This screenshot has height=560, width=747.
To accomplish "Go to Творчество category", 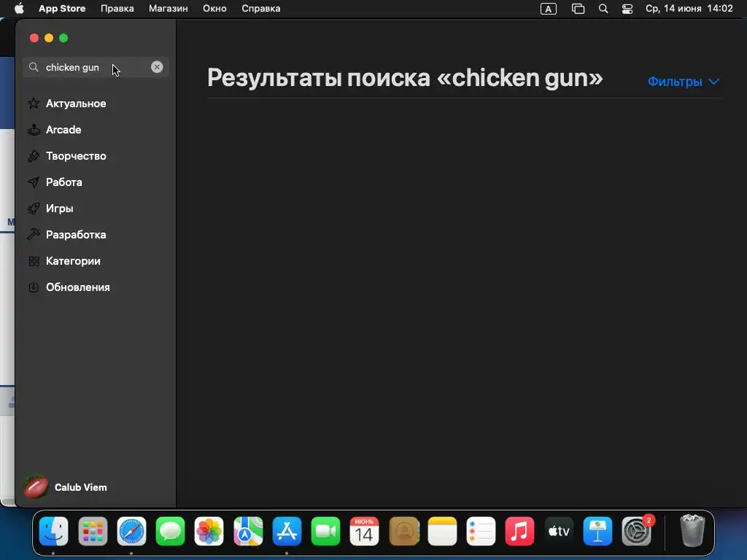I will coord(96,156).
